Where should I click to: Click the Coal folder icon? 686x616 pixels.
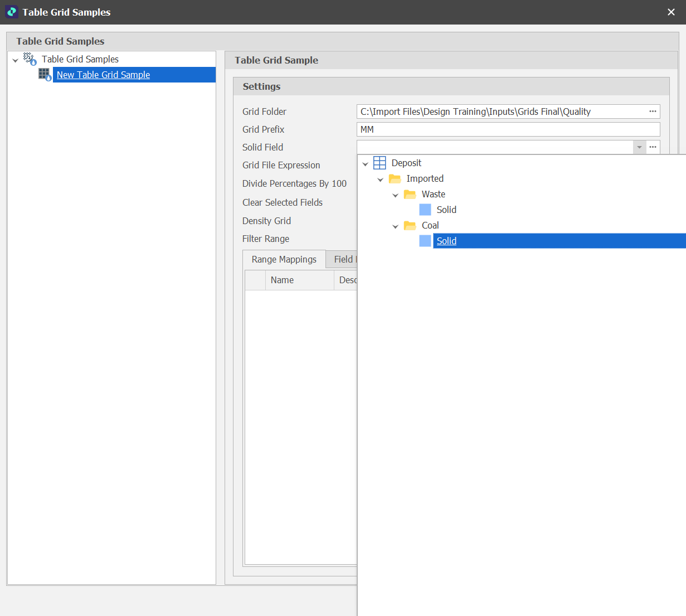(410, 225)
